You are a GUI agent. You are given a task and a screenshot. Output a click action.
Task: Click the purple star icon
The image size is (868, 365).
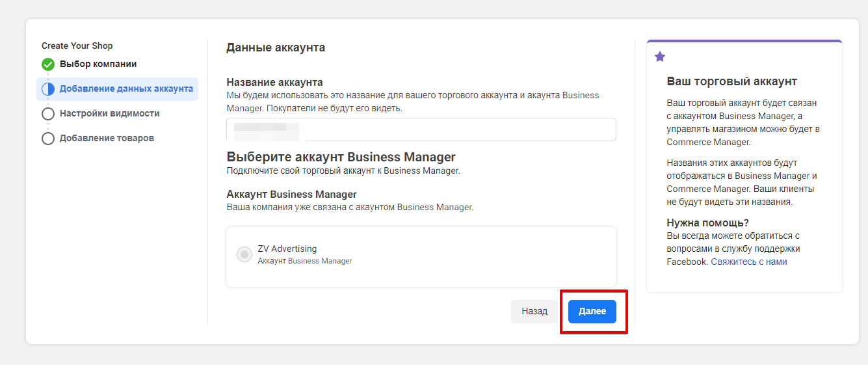[x=660, y=57]
